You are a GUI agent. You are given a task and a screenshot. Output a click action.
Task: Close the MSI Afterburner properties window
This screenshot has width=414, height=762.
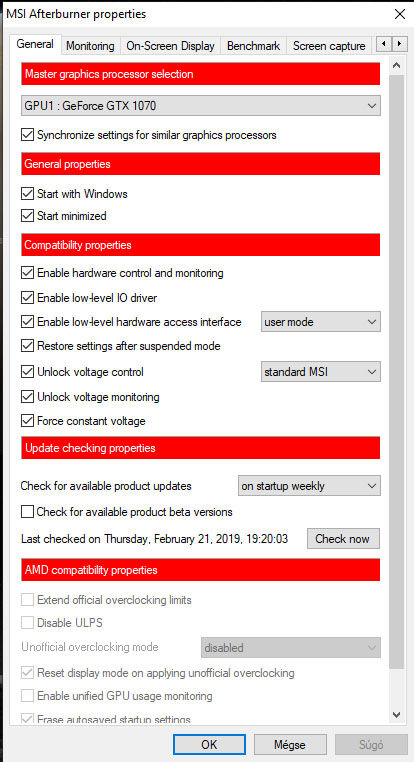point(399,14)
